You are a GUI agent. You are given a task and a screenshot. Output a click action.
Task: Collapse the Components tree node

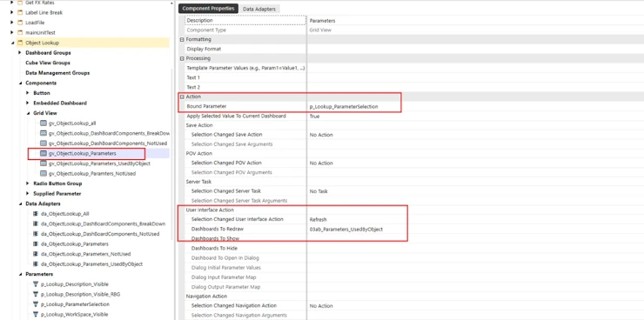point(20,83)
